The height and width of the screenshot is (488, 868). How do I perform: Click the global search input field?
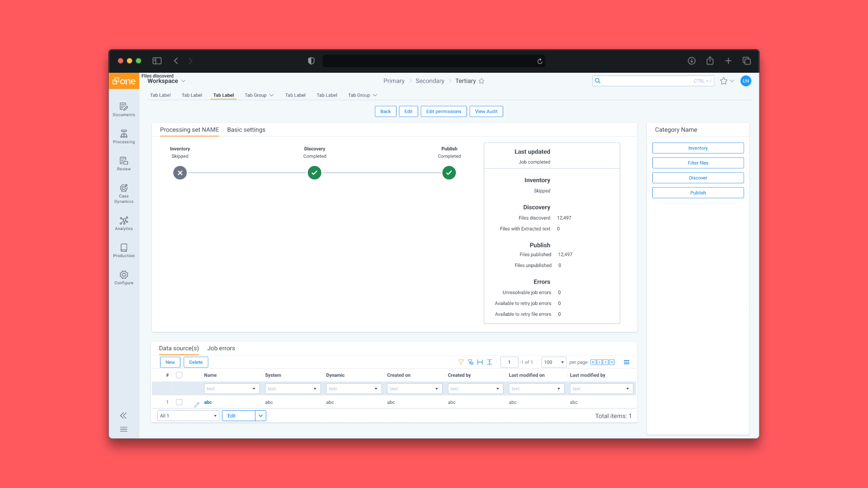[x=647, y=81]
